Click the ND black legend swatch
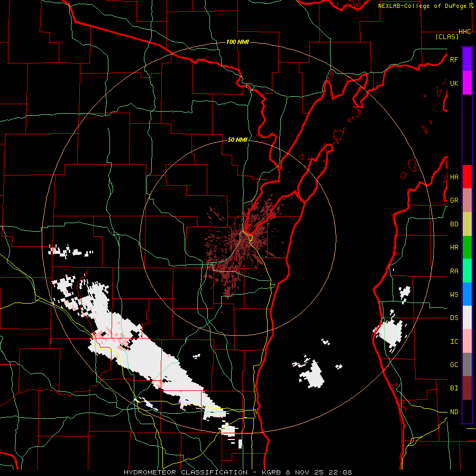 [x=467, y=411]
